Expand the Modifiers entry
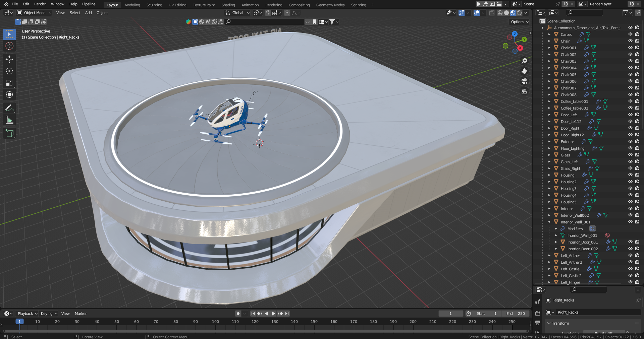 pos(556,228)
